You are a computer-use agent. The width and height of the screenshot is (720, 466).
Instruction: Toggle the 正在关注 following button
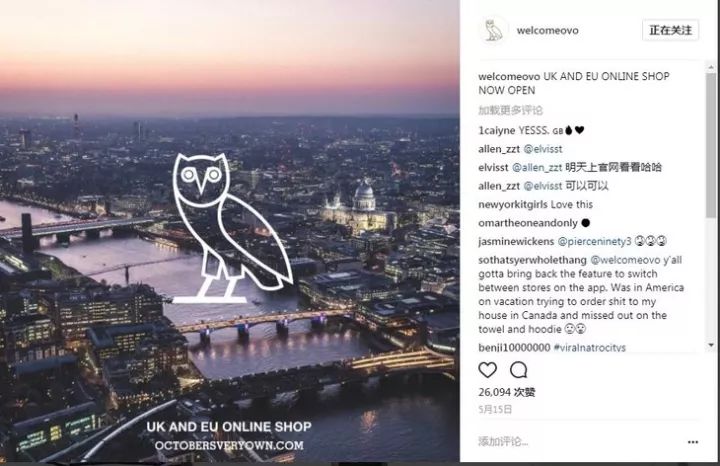[670, 30]
